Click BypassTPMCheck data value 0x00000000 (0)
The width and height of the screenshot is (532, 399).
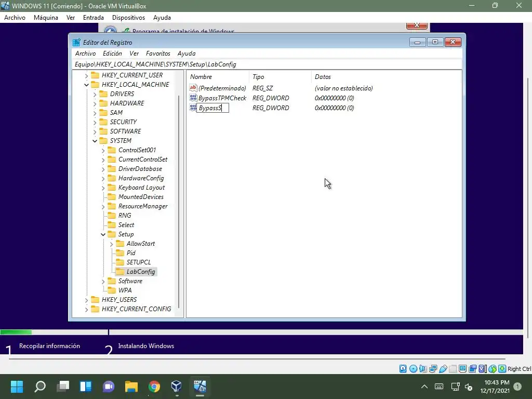(x=334, y=98)
